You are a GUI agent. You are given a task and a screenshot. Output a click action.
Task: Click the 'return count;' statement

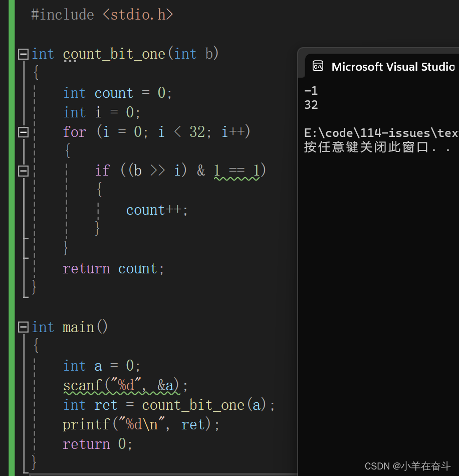(113, 269)
